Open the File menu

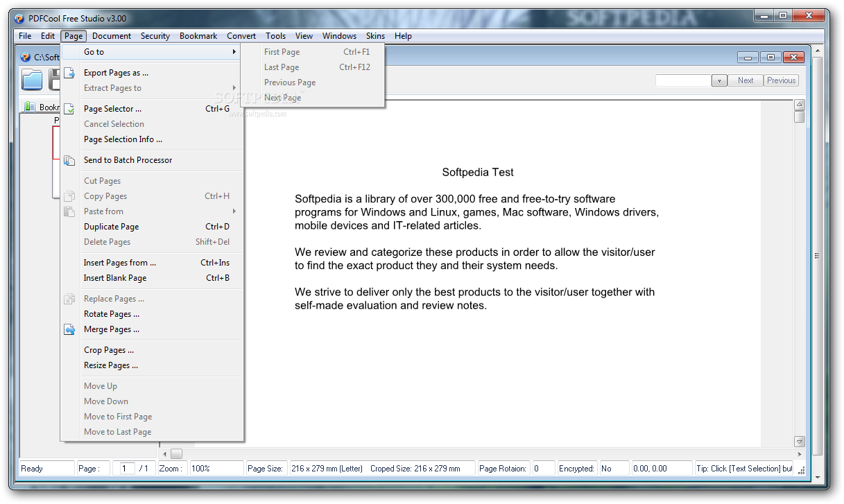pos(25,35)
